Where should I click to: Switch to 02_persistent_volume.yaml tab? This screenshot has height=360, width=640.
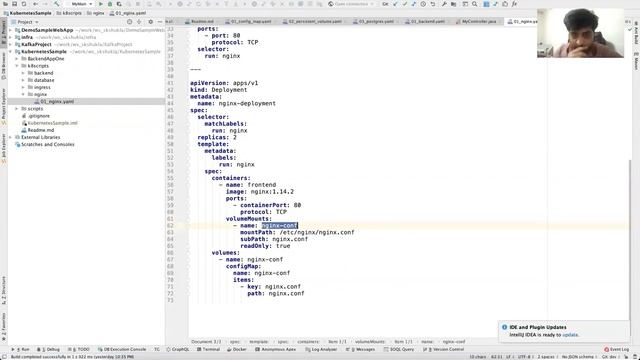click(314, 21)
